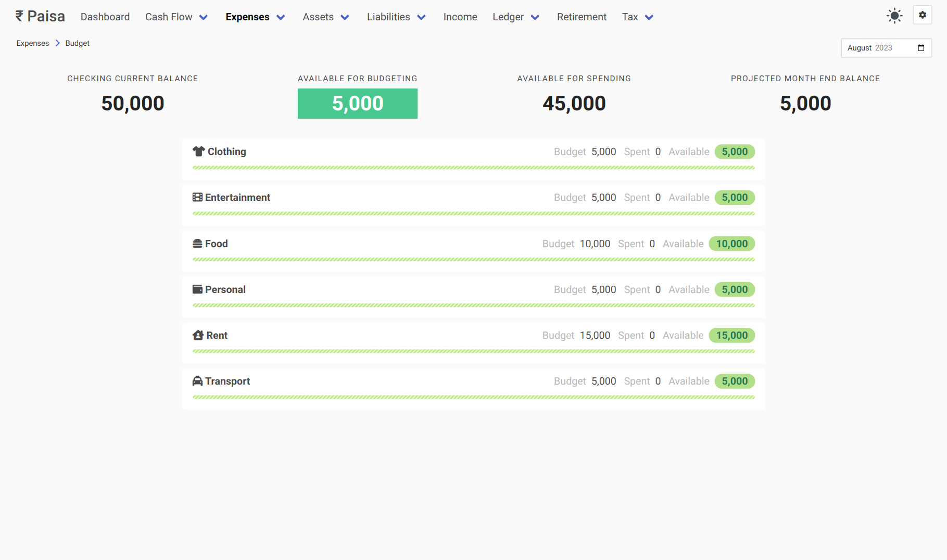This screenshot has width=947, height=560.
Task: Click Rent available 15,000 badge
Action: [732, 335]
